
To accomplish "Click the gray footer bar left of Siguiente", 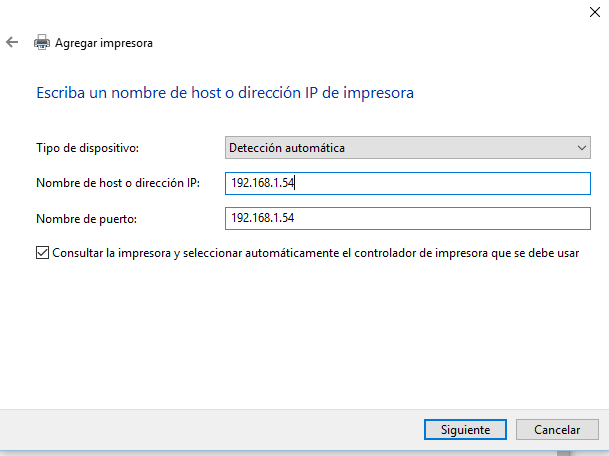I will (200, 430).
